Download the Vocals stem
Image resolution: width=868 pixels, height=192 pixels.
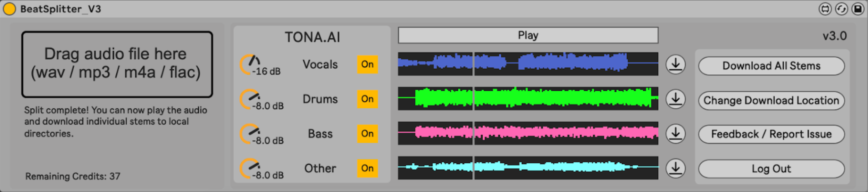pos(675,64)
